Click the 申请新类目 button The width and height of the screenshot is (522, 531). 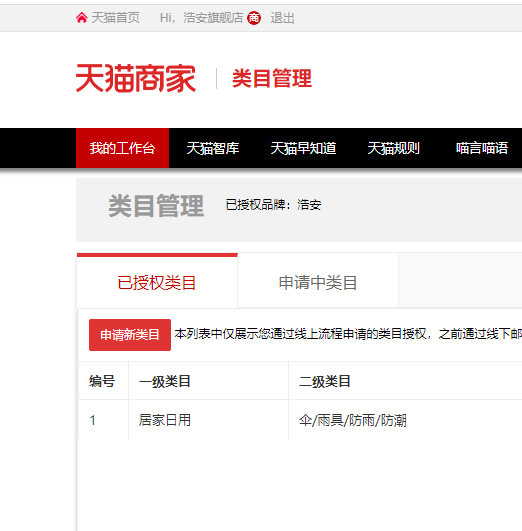coord(130,335)
